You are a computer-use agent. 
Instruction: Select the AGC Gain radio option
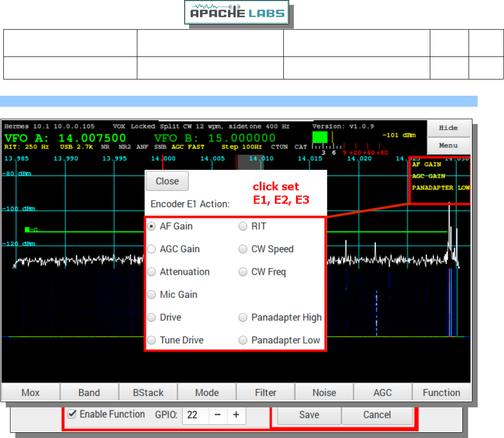pos(151,249)
